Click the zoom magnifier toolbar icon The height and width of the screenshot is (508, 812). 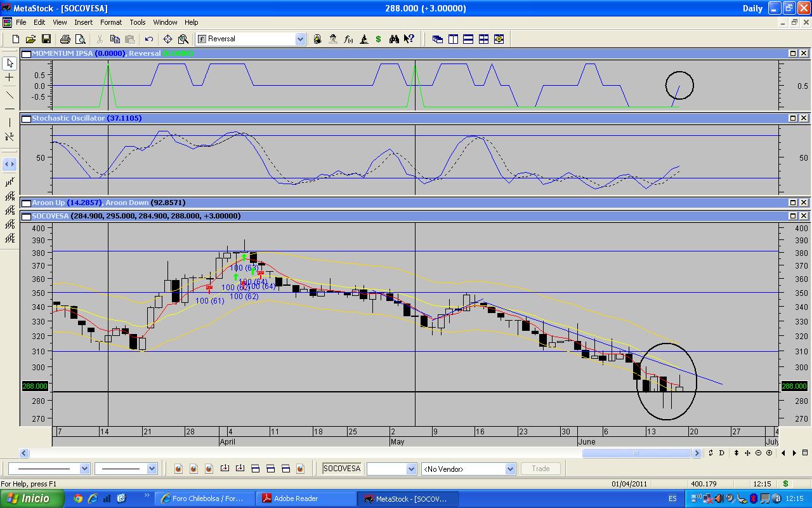tap(183, 39)
